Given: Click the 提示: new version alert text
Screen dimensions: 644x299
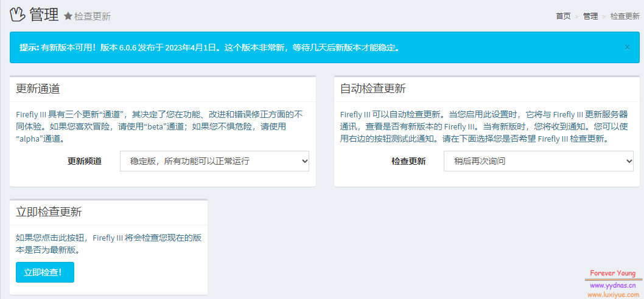Looking at the screenshot, I should (209, 47).
